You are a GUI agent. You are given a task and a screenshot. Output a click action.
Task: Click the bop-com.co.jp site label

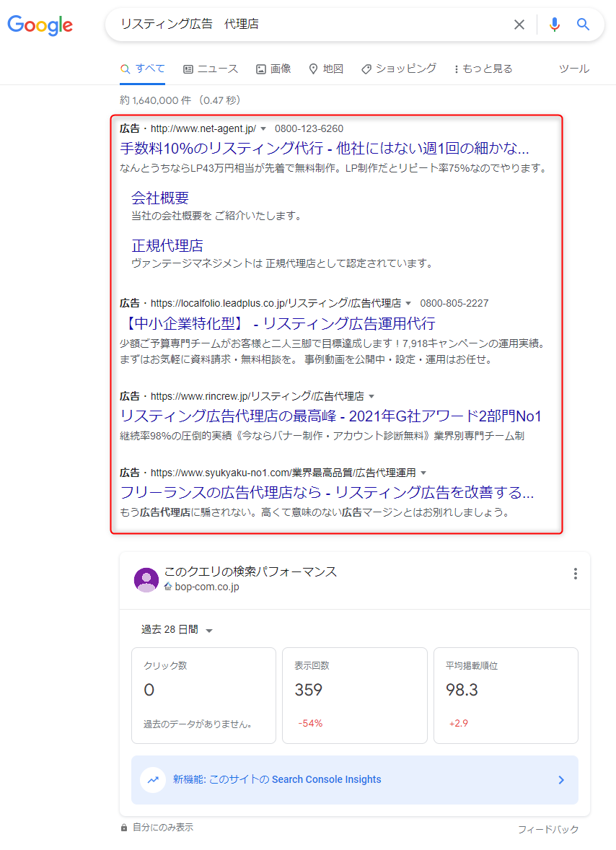207,587
